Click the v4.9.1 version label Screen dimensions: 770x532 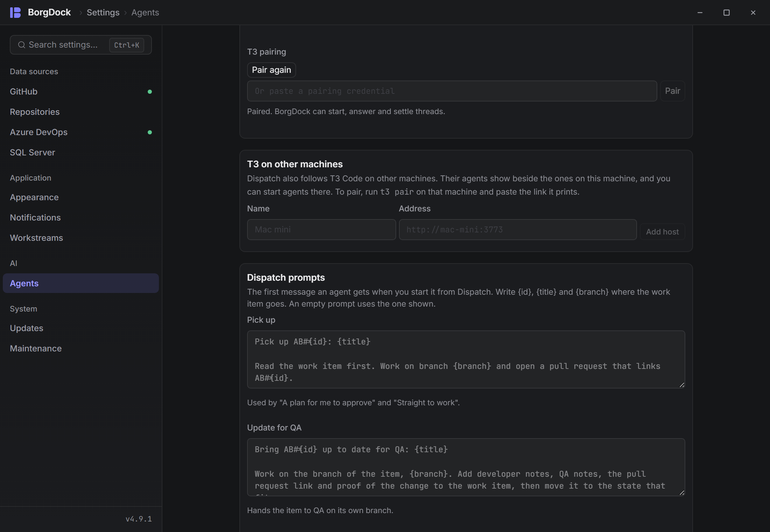139,519
